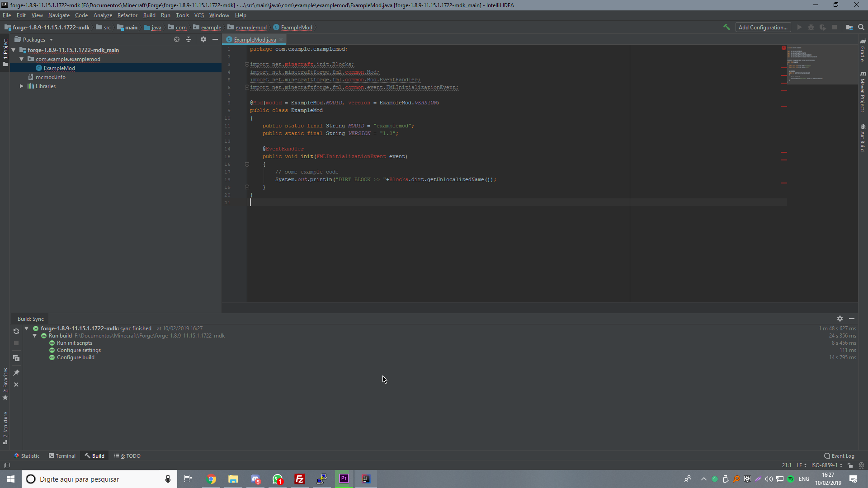Close the Build panel with X icon
This screenshot has width=868, height=488.
point(16,385)
